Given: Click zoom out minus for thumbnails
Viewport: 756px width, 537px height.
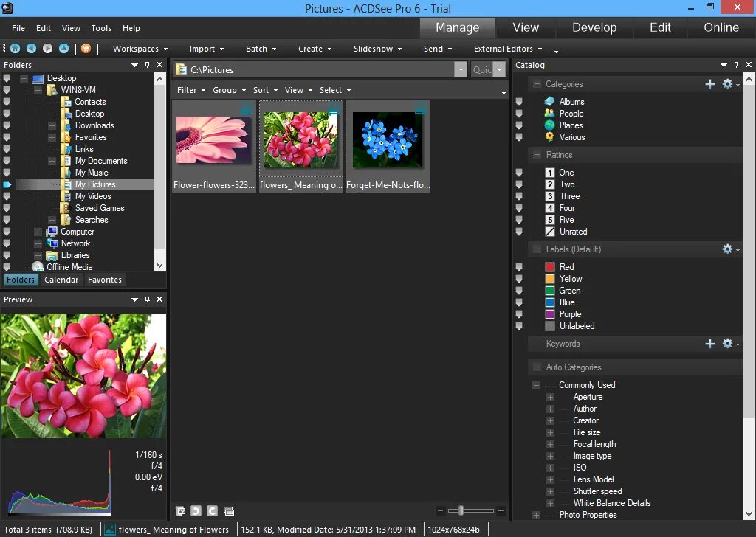Looking at the screenshot, I should point(440,510).
